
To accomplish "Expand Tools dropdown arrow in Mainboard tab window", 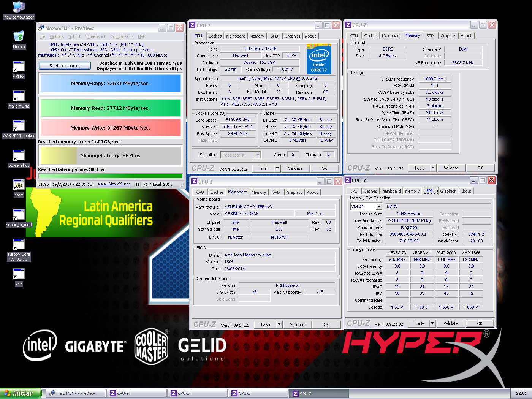I will pyautogui.click(x=279, y=325).
